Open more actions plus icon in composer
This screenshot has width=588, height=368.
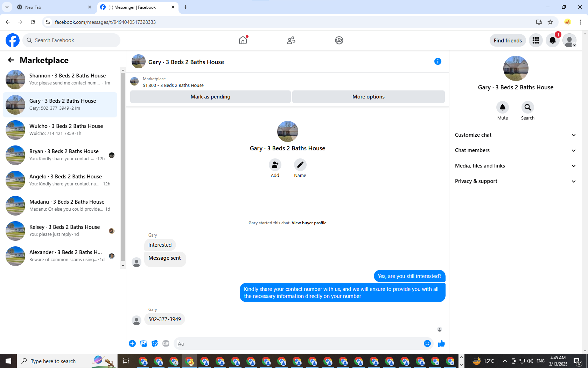(x=132, y=343)
